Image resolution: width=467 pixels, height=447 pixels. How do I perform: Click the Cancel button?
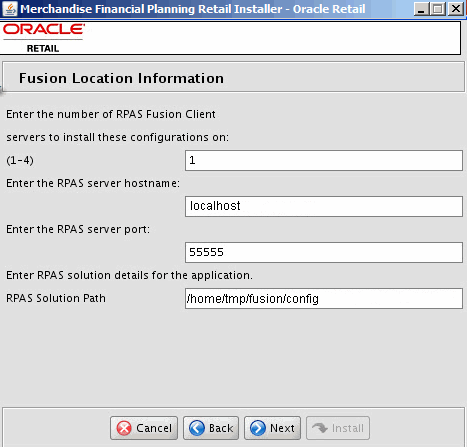[144, 428]
